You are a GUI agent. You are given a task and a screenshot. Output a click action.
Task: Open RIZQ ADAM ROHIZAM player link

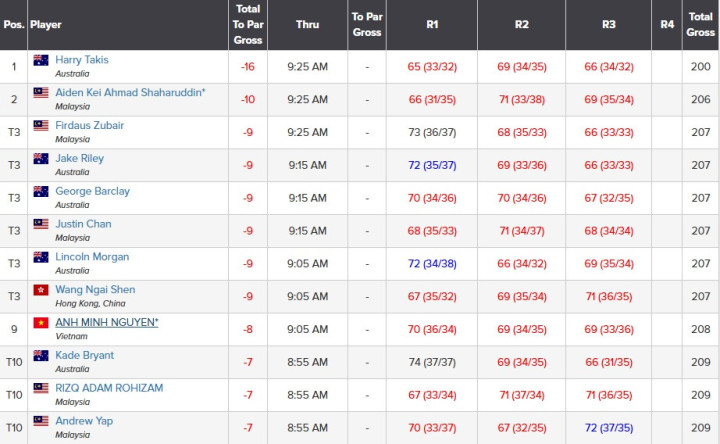[109, 388]
